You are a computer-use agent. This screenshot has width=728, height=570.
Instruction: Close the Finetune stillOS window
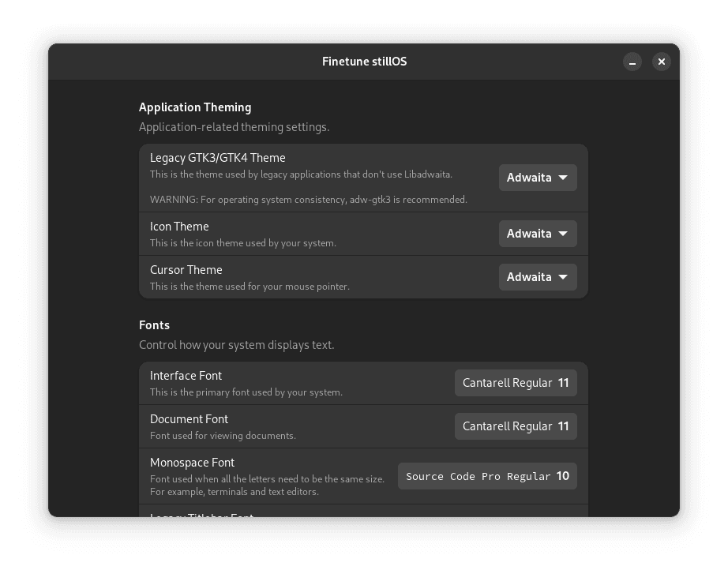(662, 62)
